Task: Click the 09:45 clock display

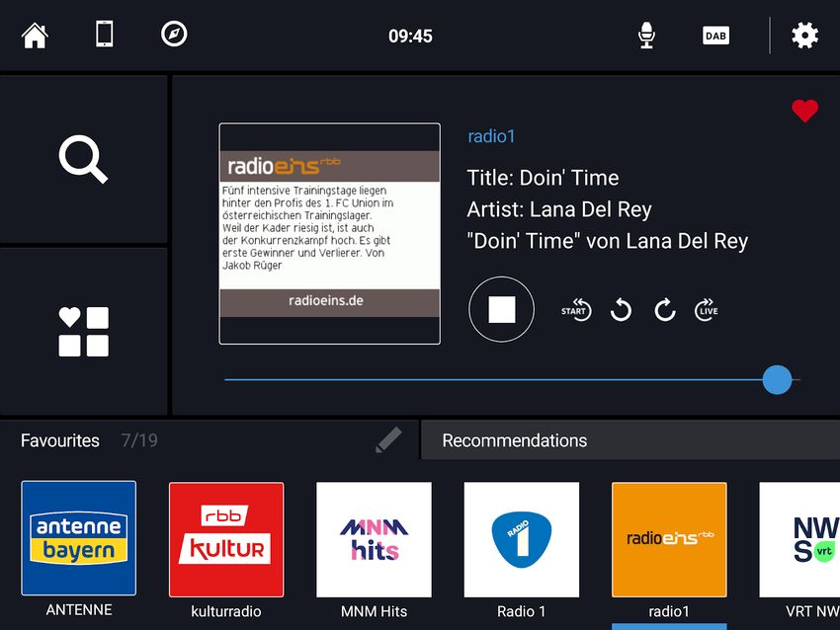Action: pos(410,36)
